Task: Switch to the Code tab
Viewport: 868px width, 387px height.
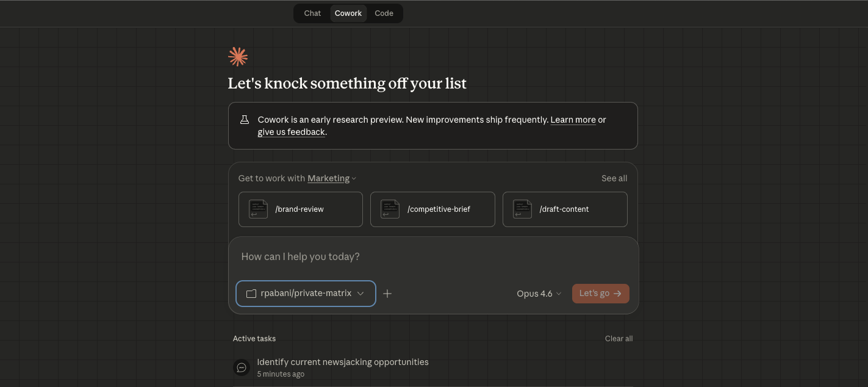Action: pyautogui.click(x=384, y=13)
